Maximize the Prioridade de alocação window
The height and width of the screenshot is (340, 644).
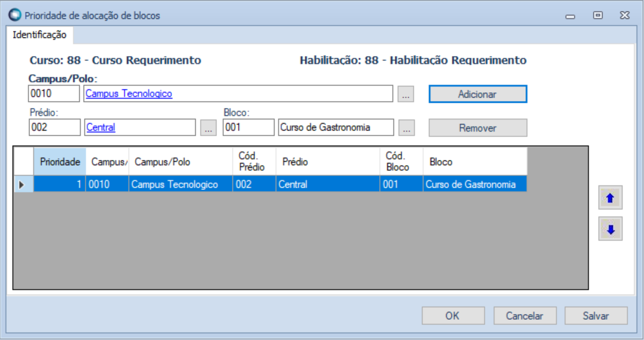pyautogui.click(x=598, y=16)
